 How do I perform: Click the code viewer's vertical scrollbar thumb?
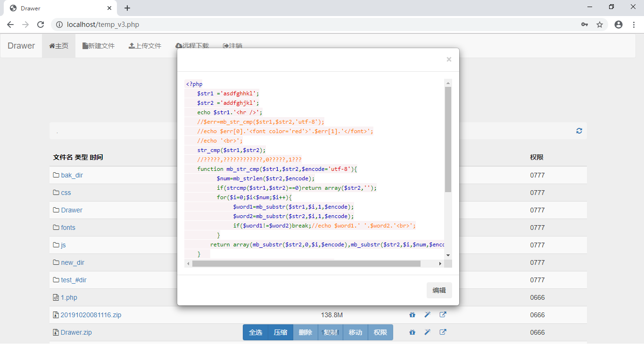tap(448, 139)
